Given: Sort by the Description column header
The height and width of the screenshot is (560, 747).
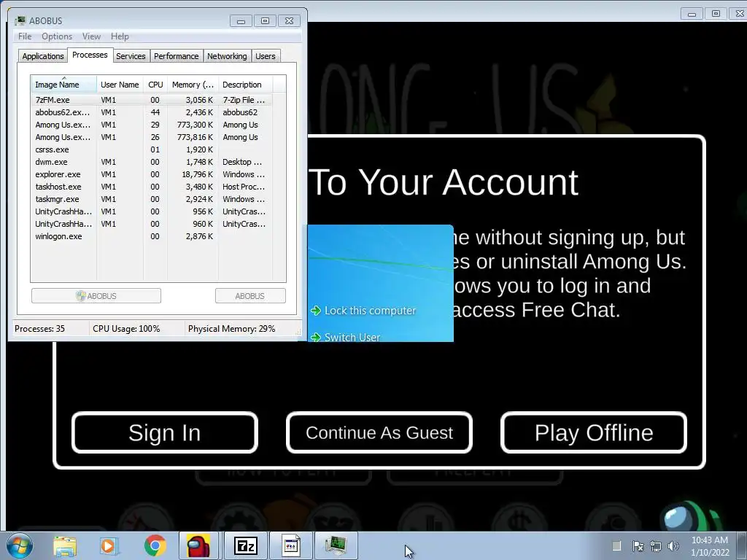Looking at the screenshot, I should point(245,85).
